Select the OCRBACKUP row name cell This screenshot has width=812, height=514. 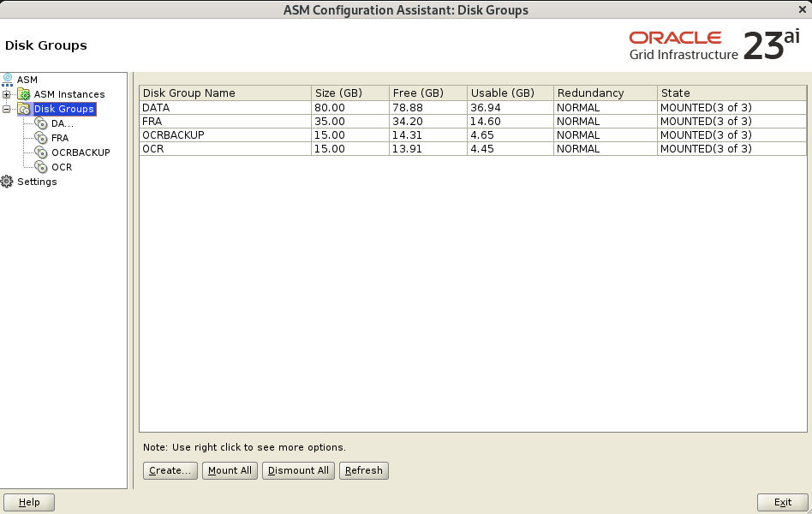[225, 134]
